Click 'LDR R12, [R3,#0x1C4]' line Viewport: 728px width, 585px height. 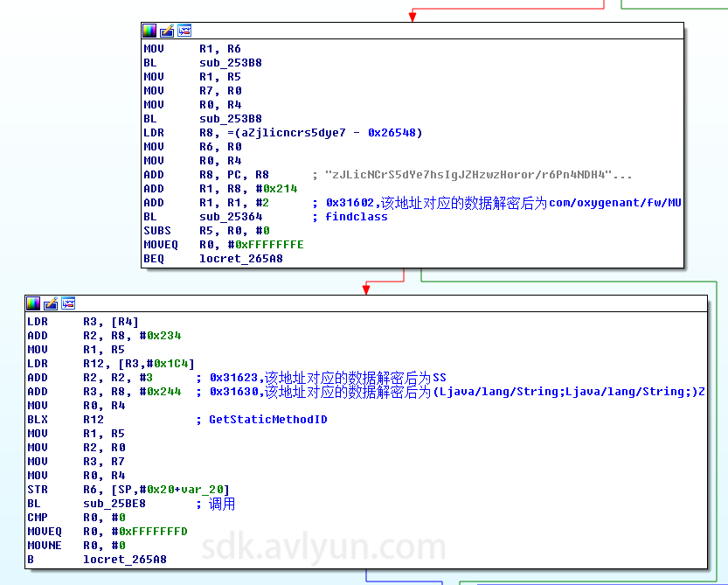(110, 364)
